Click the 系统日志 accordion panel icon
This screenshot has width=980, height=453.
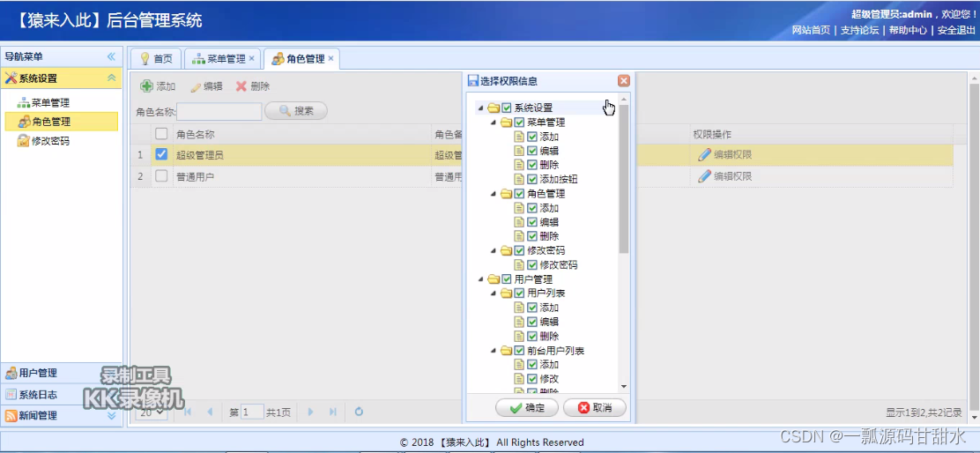pyautogui.click(x=11, y=394)
